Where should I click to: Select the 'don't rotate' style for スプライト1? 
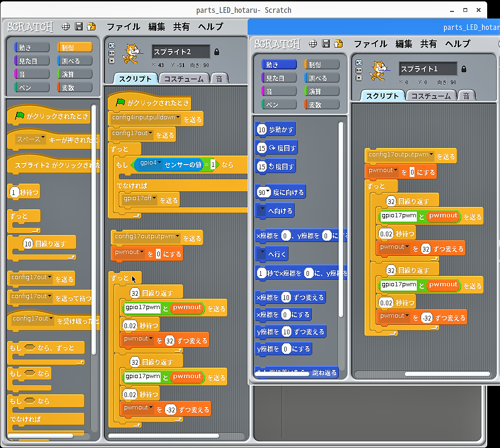pos(359,78)
